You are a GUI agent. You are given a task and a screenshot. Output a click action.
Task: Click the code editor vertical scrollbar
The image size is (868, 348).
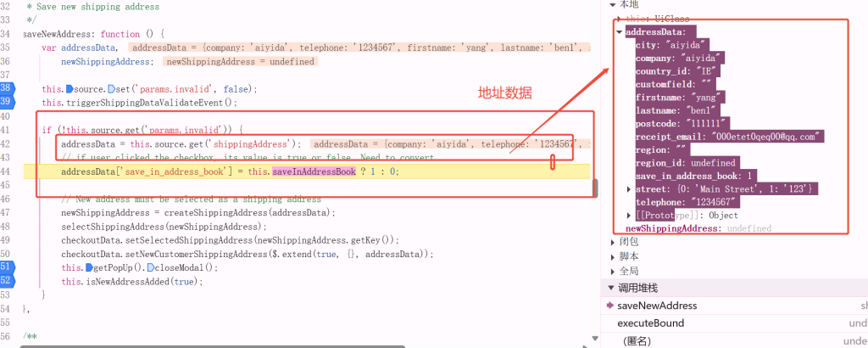click(596, 188)
